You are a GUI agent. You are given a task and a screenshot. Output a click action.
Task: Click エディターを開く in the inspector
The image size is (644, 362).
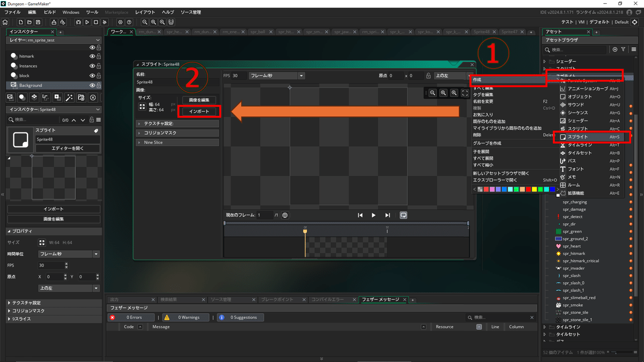click(x=68, y=148)
